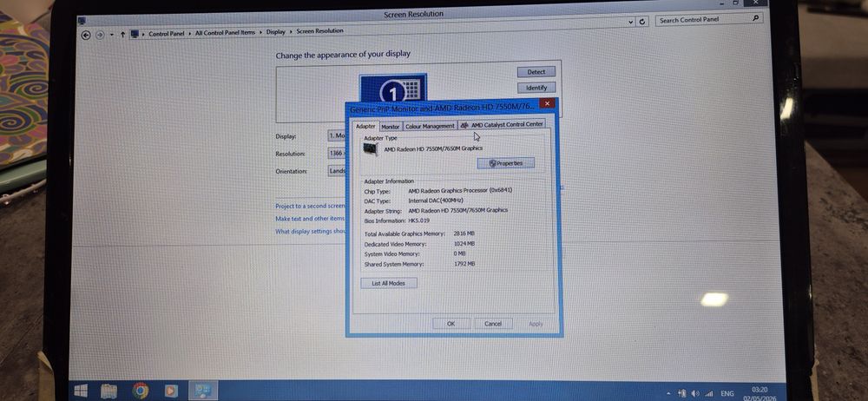Open Project to a second screen link
Screen dimensions: 868x401
point(310,206)
